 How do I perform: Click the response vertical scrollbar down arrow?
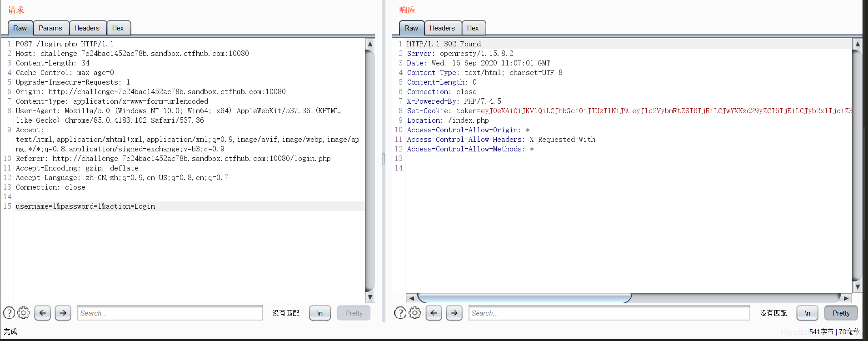[858, 287]
